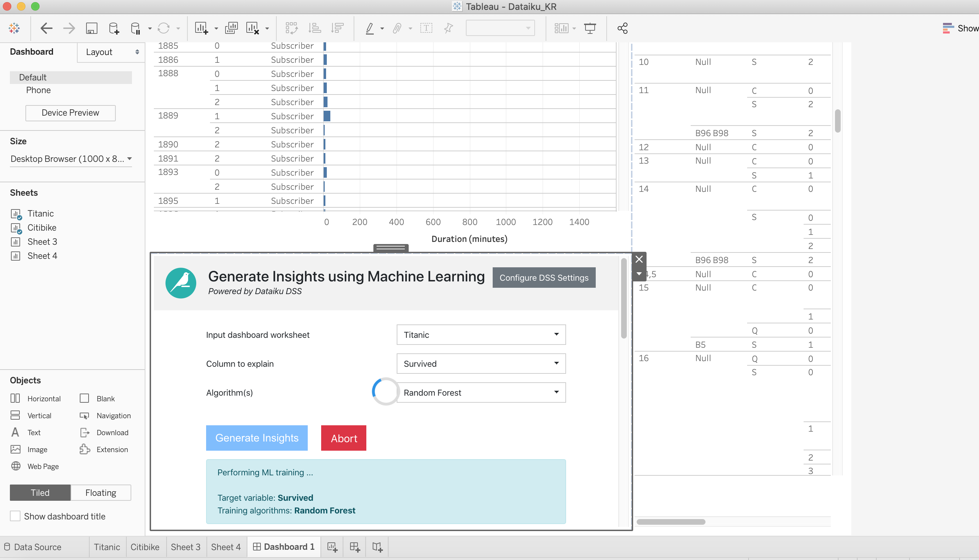Click the sort ascending icon

(315, 28)
